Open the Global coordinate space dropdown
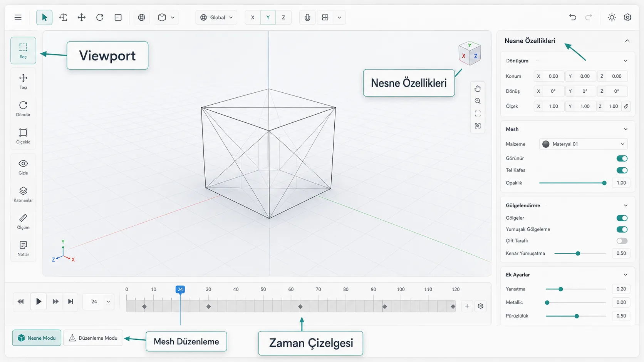 (x=216, y=17)
